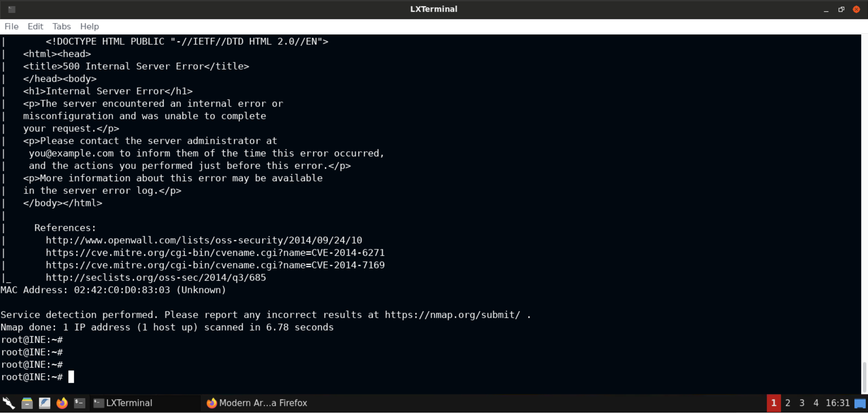868x413 pixels.
Task: Switch to workspace 1
Action: pyautogui.click(x=774, y=403)
